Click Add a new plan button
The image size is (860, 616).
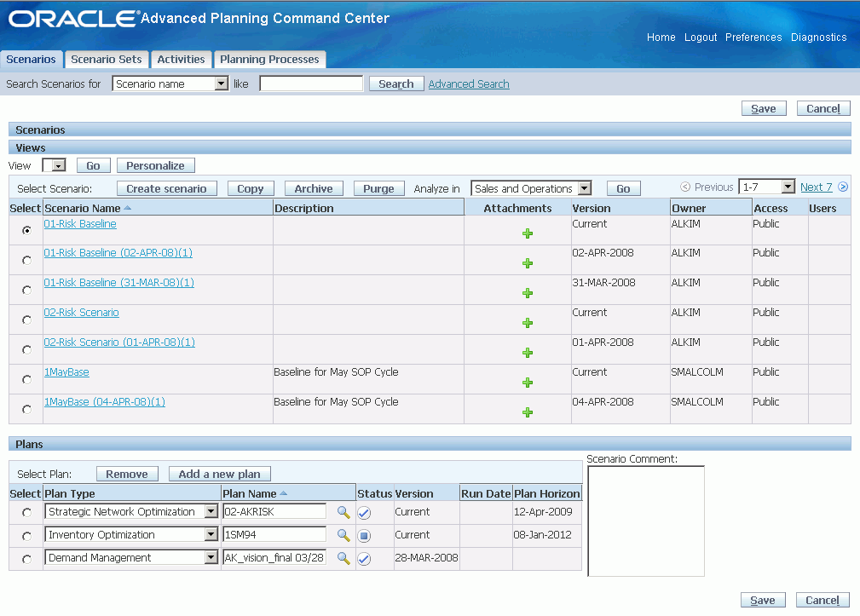coord(219,474)
